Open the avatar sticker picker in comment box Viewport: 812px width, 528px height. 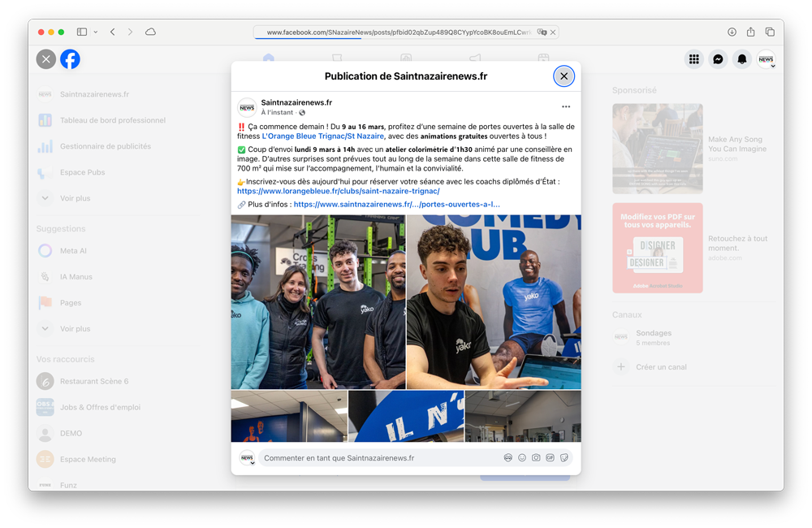[508, 458]
